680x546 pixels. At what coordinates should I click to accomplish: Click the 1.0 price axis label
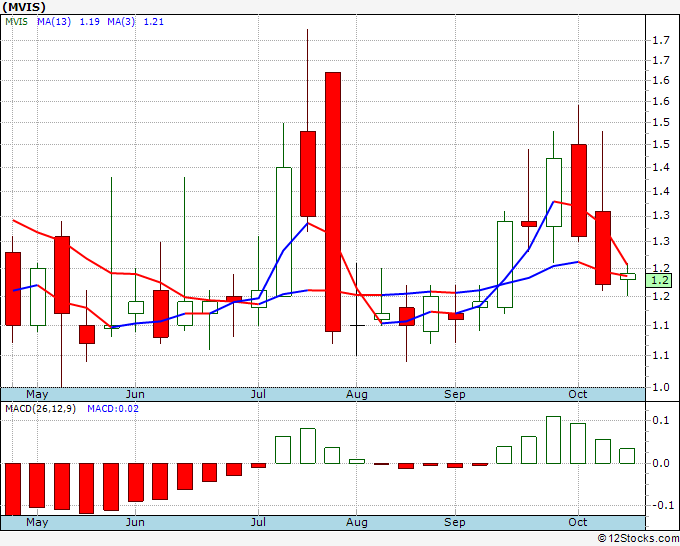[x=661, y=387]
